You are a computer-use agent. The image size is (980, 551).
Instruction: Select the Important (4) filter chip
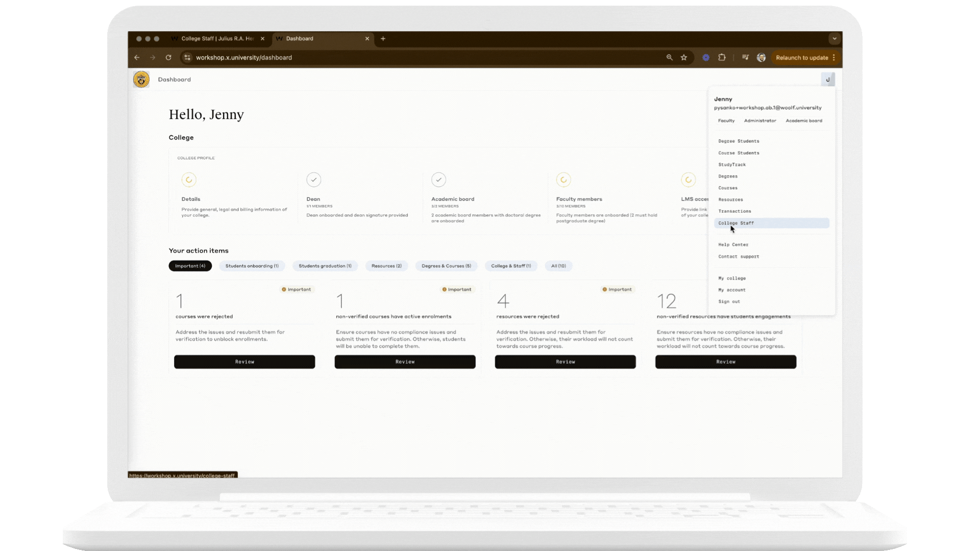190,266
